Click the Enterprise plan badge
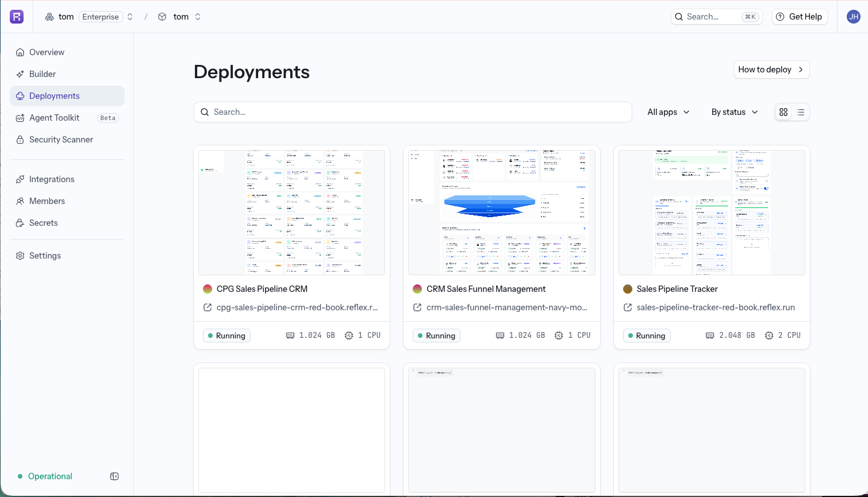The height and width of the screenshot is (497, 868). coord(101,17)
